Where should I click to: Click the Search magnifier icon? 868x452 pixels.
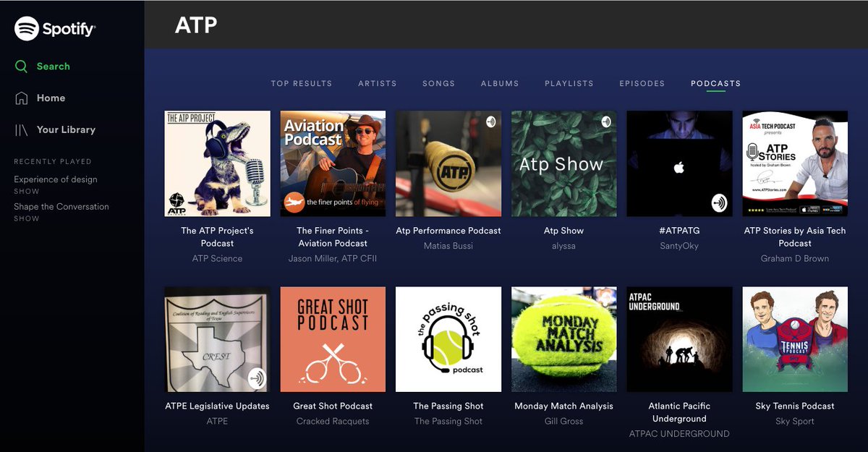(22, 67)
